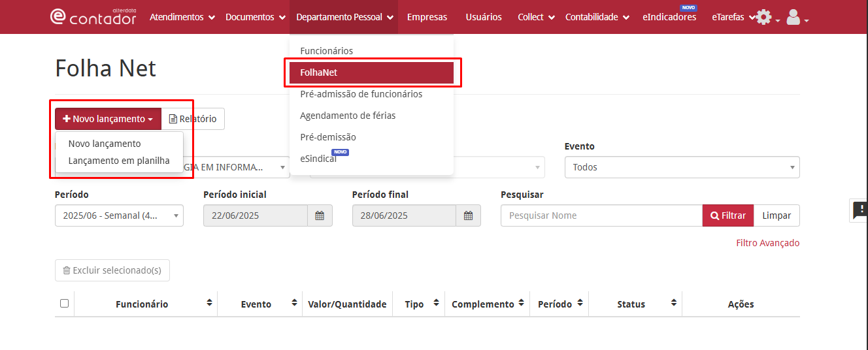Open the Período dropdown 2025/06 - Semanal
Viewport: 868px width, 350px height.
(x=119, y=215)
